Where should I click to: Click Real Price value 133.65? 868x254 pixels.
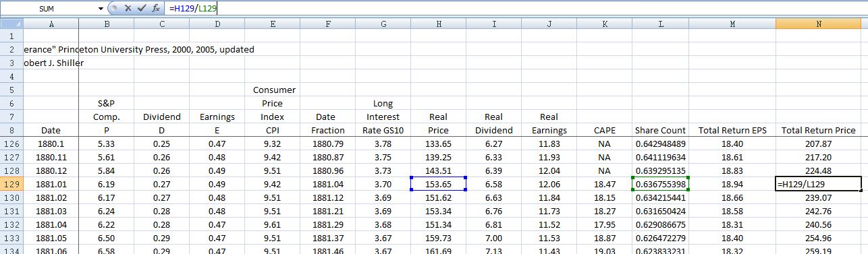(x=439, y=144)
